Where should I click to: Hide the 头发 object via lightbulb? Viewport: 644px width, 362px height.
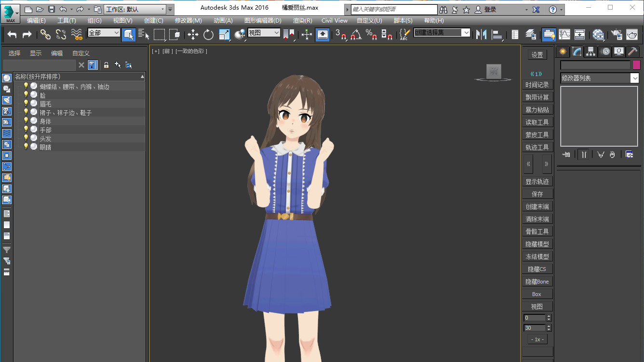(26, 138)
